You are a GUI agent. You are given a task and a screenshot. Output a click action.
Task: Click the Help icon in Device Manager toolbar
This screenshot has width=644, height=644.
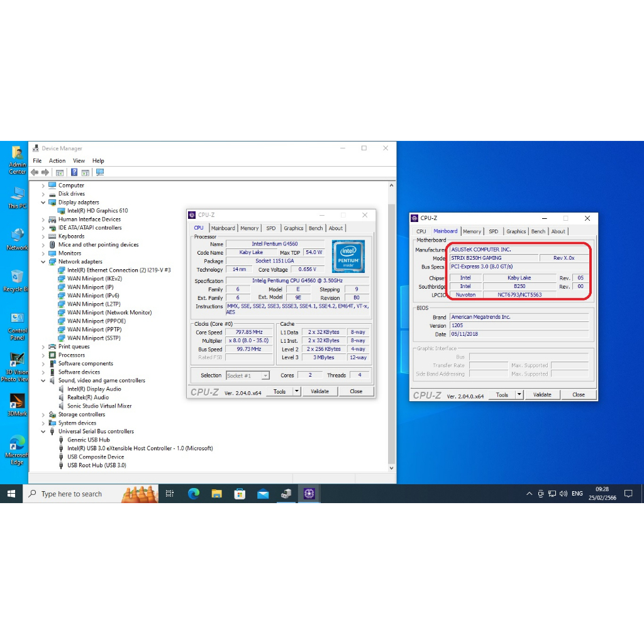coord(74,172)
